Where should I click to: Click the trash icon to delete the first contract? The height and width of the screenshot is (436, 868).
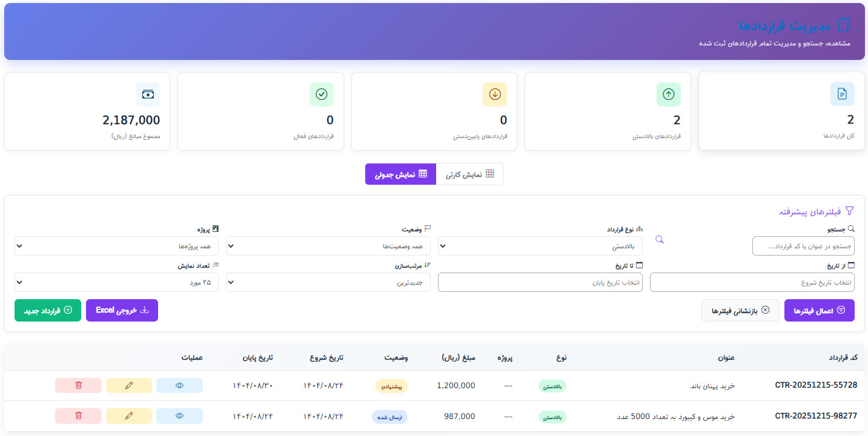point(78,385)
